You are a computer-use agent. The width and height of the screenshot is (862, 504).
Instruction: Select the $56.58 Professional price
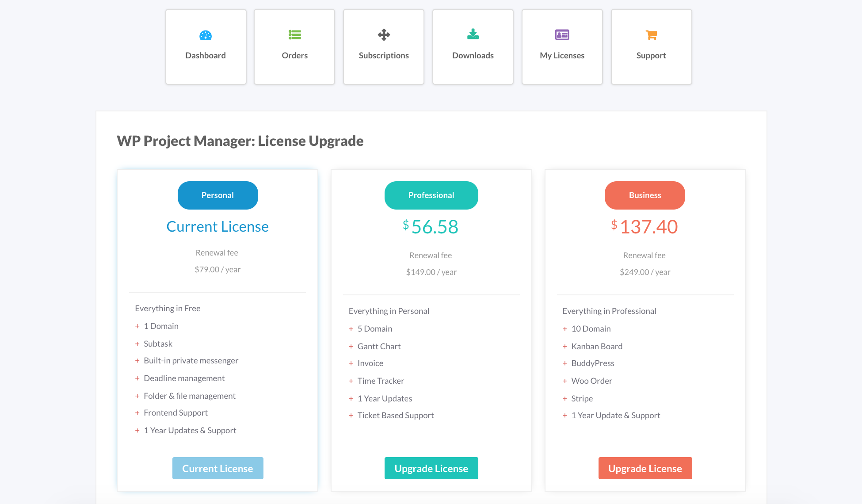point(431,227)
